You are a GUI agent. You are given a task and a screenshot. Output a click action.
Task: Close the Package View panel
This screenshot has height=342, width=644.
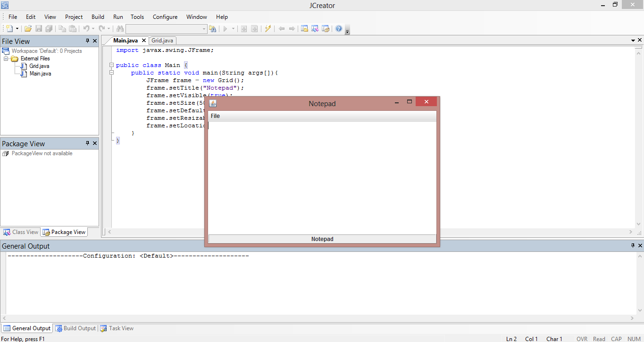tap(94, 143)
